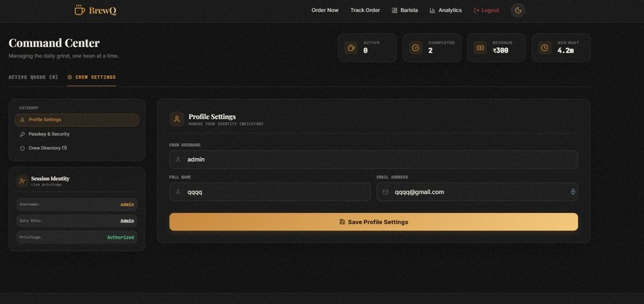Open the Barista nav link

point(405,10)
